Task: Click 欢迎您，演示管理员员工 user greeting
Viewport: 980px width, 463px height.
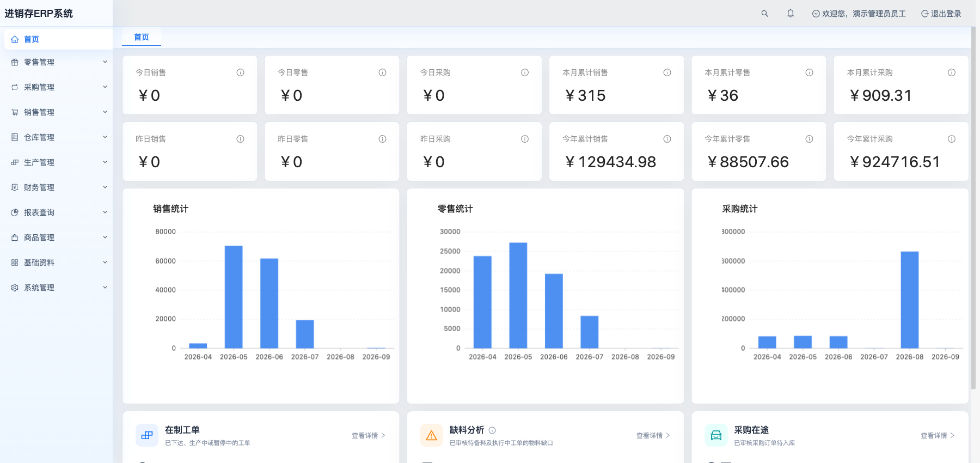Action: pos(859,14)
